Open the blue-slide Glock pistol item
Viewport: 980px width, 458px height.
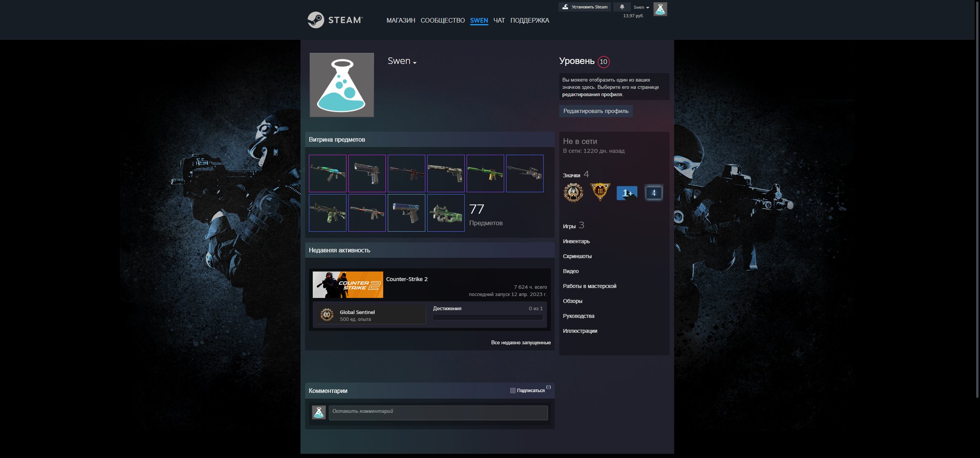(x=407, y=213)
